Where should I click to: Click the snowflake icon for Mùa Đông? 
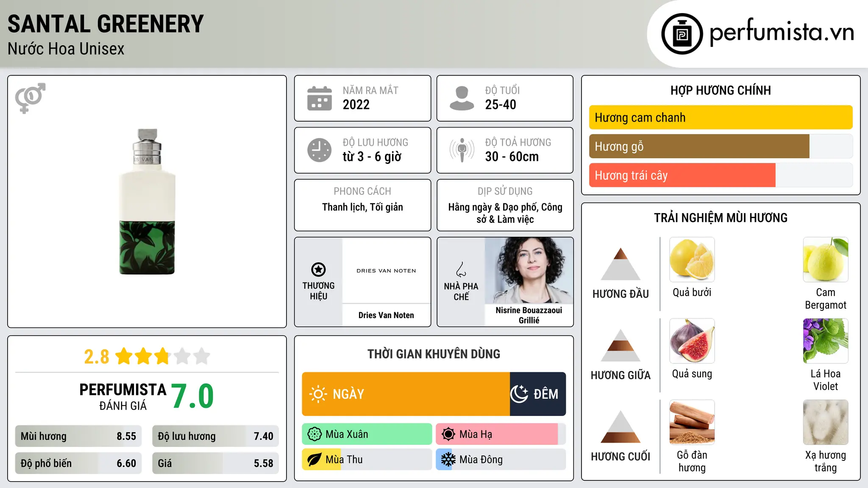tap(448, 460)
